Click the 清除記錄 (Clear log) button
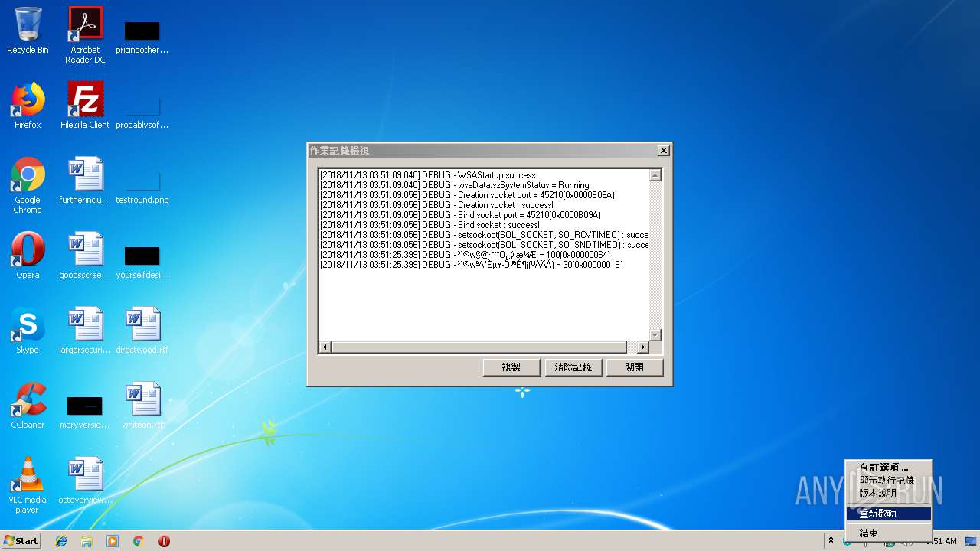The height and width of the screenshot is (551, 980). [573, 367]
